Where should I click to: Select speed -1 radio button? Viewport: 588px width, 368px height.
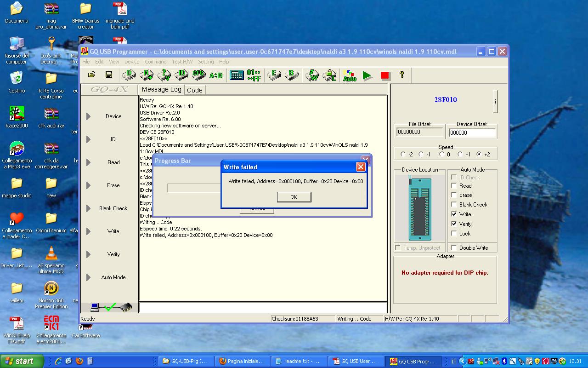pos(422,155)
